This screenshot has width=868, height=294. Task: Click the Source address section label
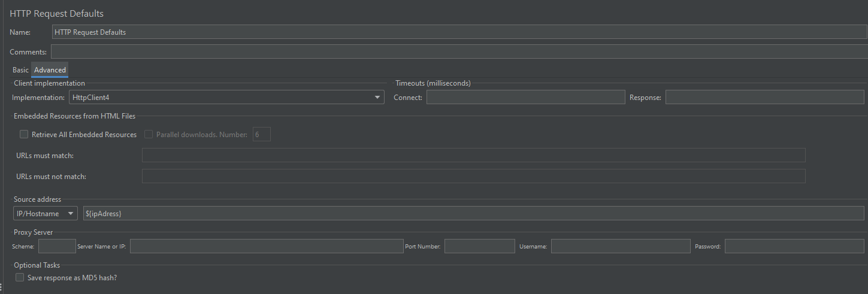point(37,199)
